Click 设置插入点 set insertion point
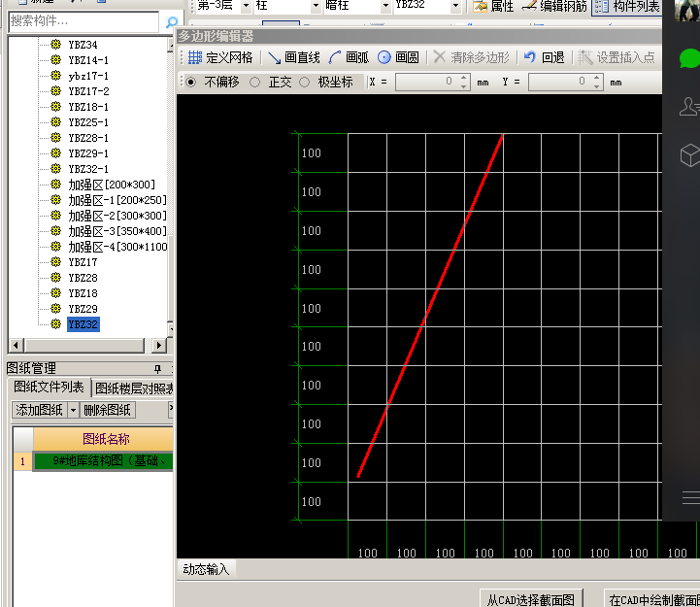Image resolution: width=700 pixels, height=607 pixels. tap(617, 57)
